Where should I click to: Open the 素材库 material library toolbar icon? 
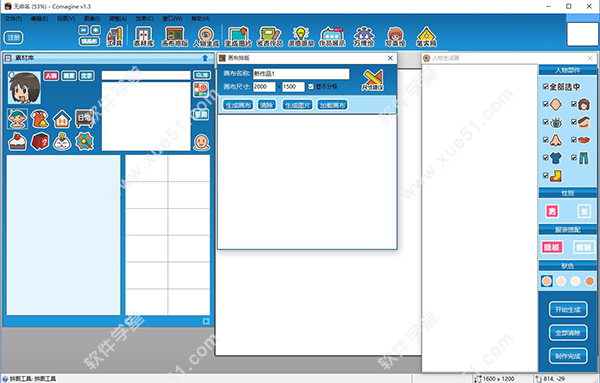coord(144,37)
